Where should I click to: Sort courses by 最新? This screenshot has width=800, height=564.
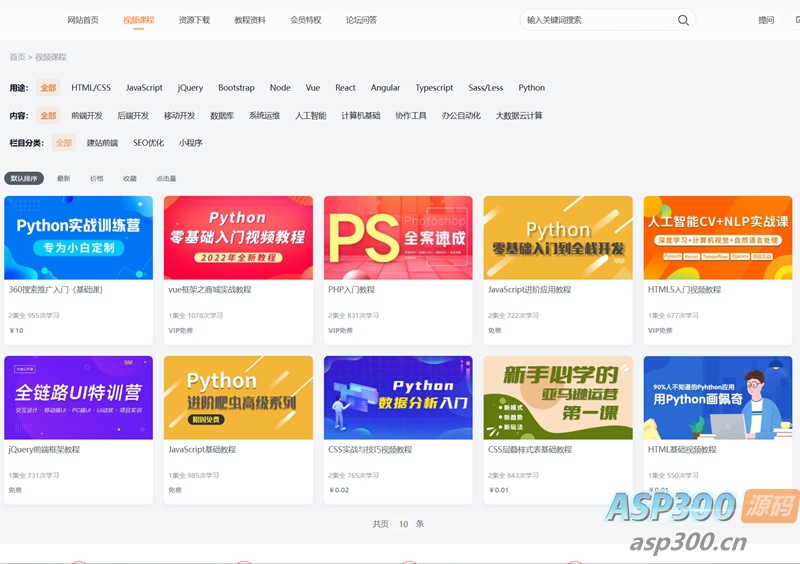(x=64, y=179)
